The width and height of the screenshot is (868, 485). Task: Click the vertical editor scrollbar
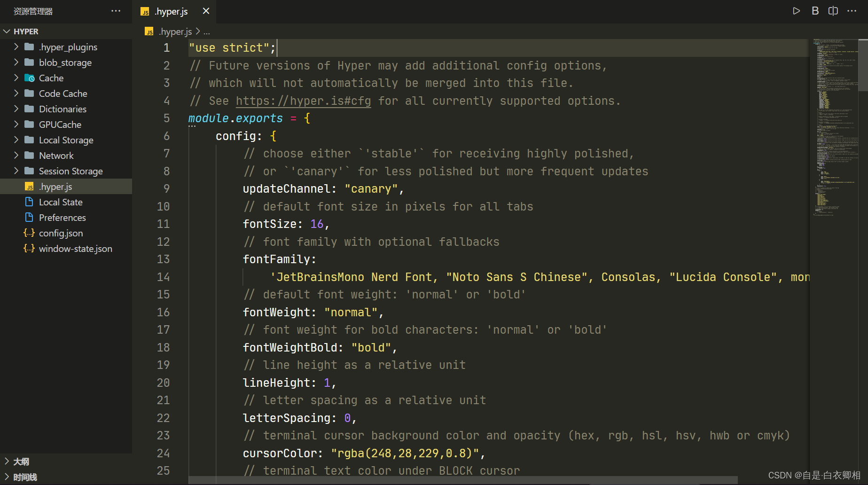tap(863, 65)
